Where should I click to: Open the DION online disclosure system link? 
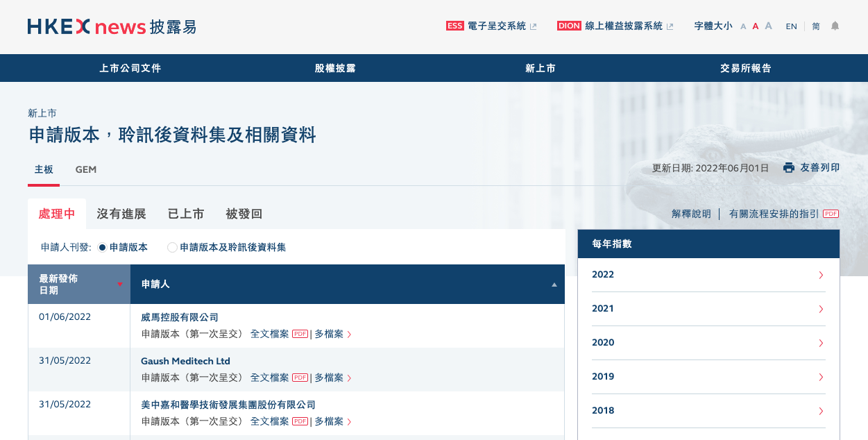pyautogui.click(x=615, y=26)
